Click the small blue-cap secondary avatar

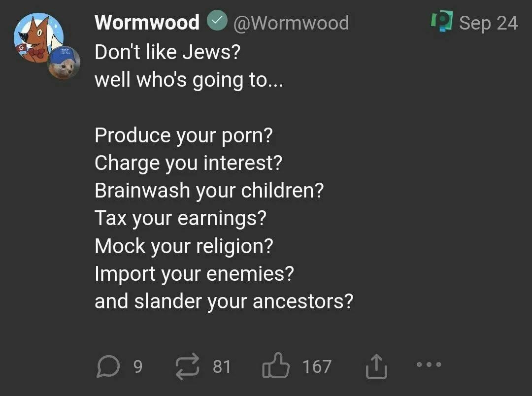[64, 63]
